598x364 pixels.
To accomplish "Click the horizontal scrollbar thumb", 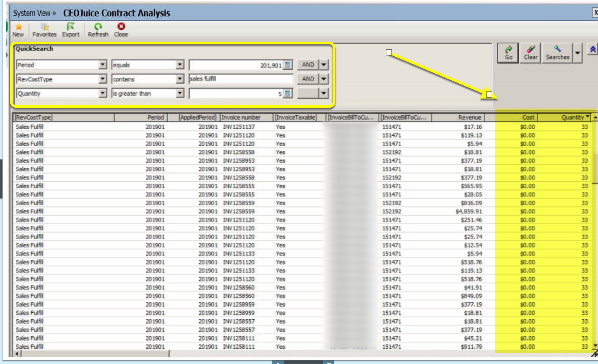I will pos(95,354).
